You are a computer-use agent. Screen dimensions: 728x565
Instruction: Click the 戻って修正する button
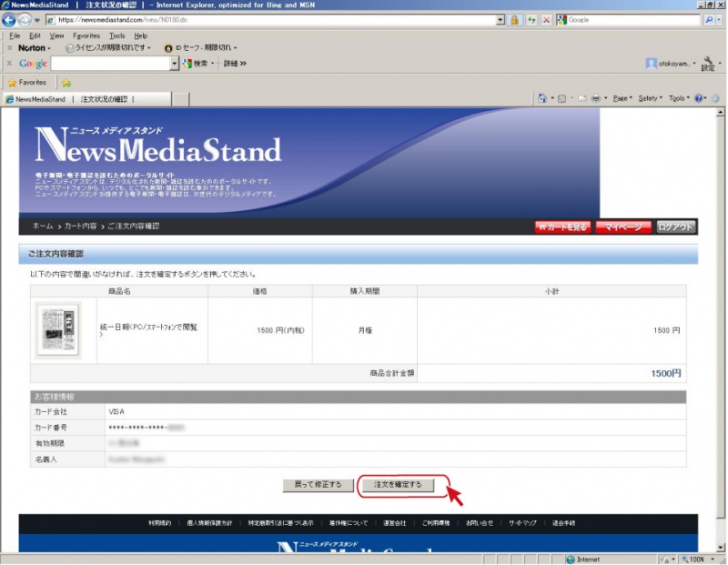click(x=318, y=485)
